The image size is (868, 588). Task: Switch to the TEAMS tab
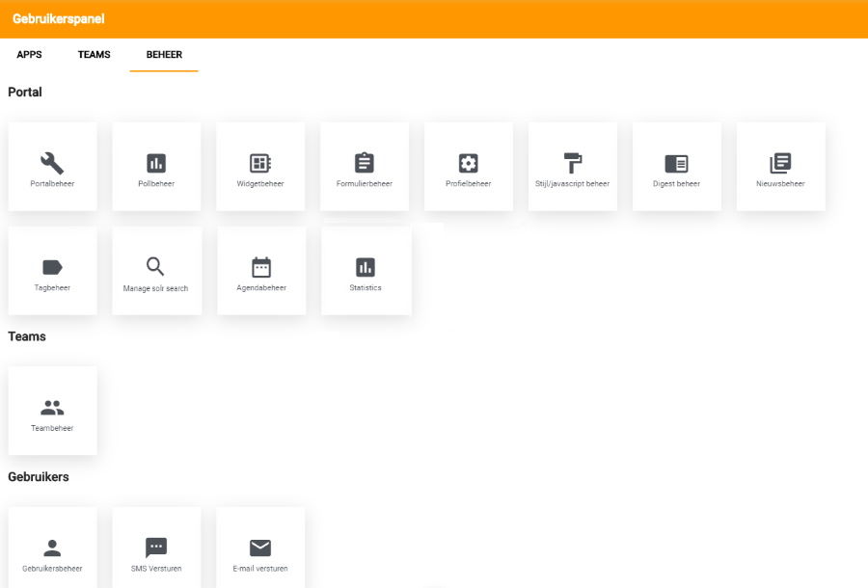(x=95, y=55)
